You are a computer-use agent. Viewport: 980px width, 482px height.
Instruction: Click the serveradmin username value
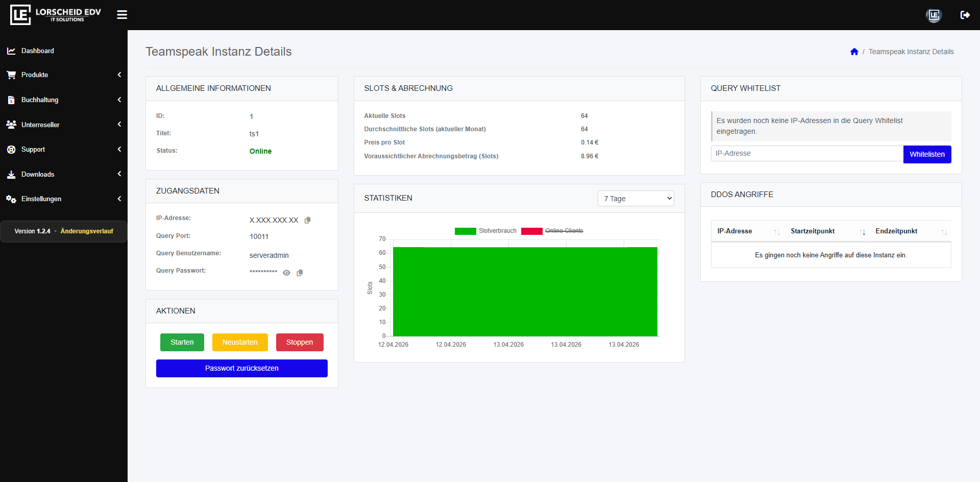[269, 255]
